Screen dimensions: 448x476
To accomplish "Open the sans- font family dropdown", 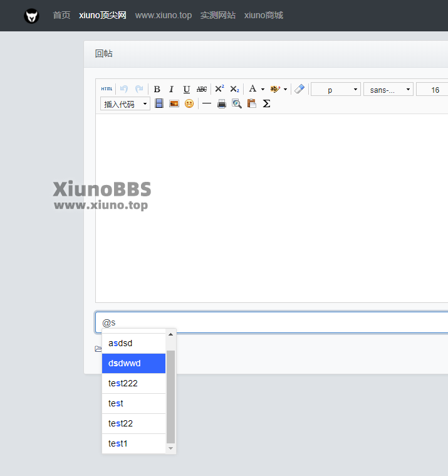I will [x=388, y=90].
